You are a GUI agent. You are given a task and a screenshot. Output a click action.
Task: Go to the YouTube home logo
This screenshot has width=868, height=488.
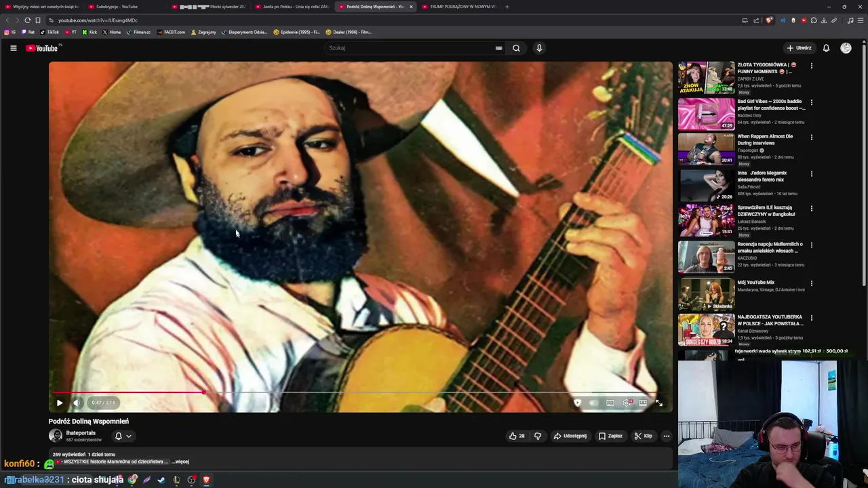42,48
